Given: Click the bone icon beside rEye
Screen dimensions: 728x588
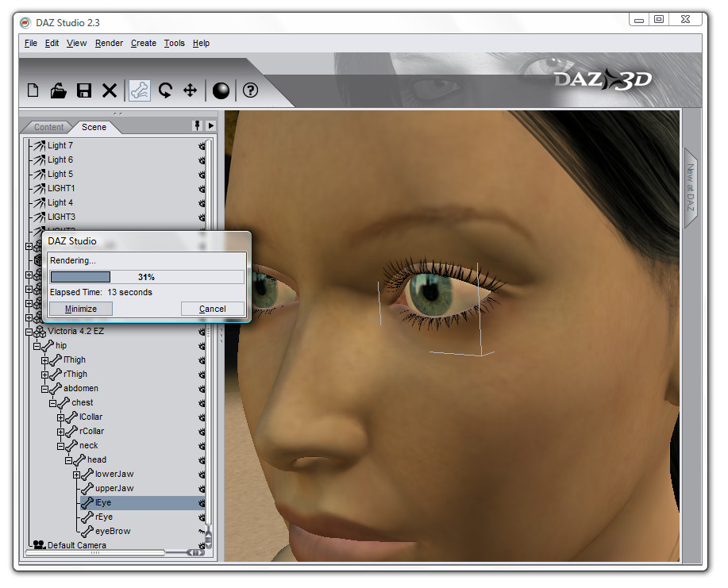Looking at the screenshot, I should pyautogui.click(x=87, y=517).
